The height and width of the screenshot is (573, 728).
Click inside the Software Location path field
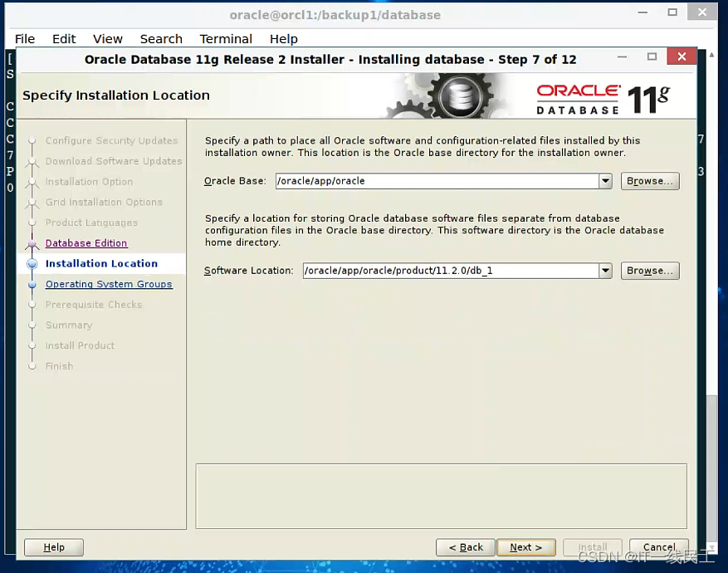pos(448,270)
